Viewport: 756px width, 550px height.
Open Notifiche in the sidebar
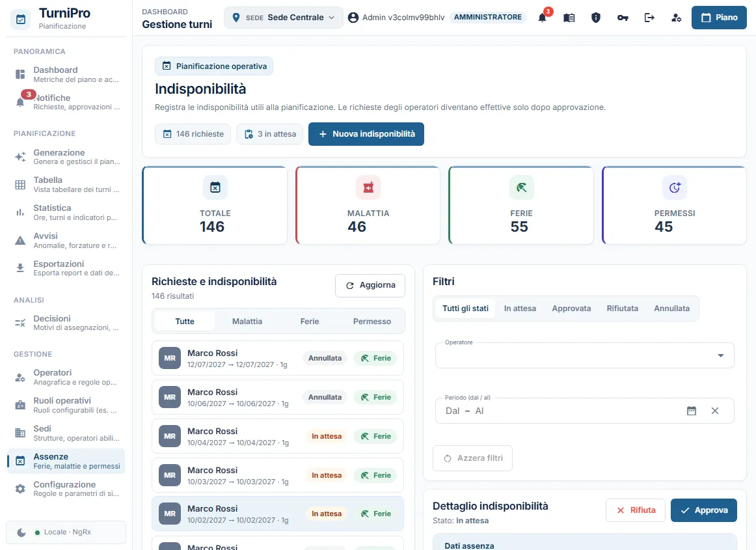[x=66, y=102]
